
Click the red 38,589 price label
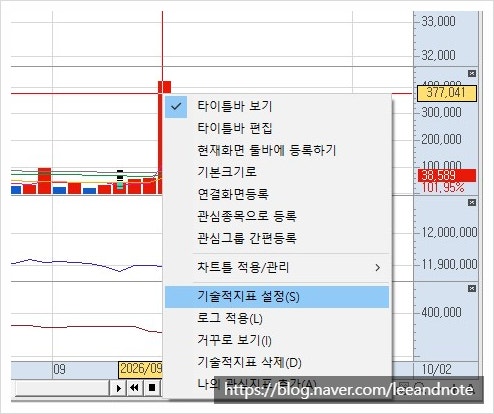click(447, 175)
